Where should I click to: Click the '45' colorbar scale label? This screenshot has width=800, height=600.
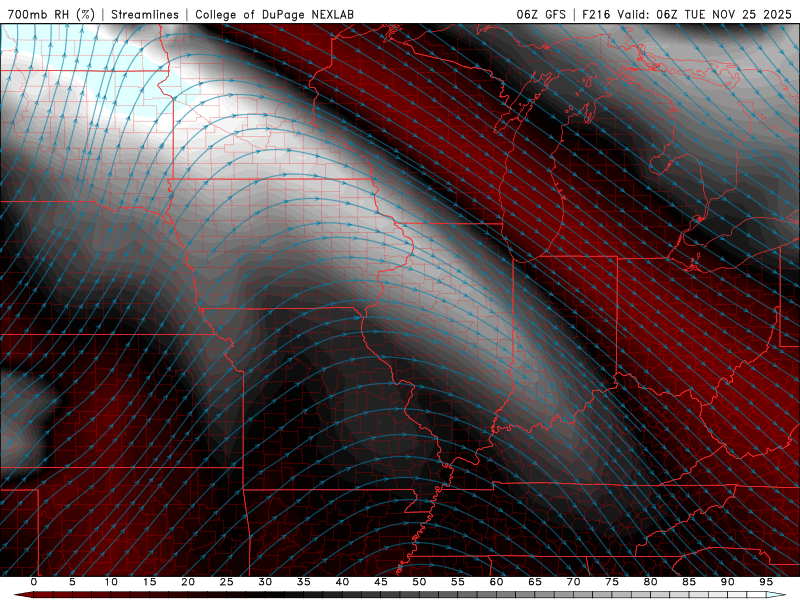381,582
